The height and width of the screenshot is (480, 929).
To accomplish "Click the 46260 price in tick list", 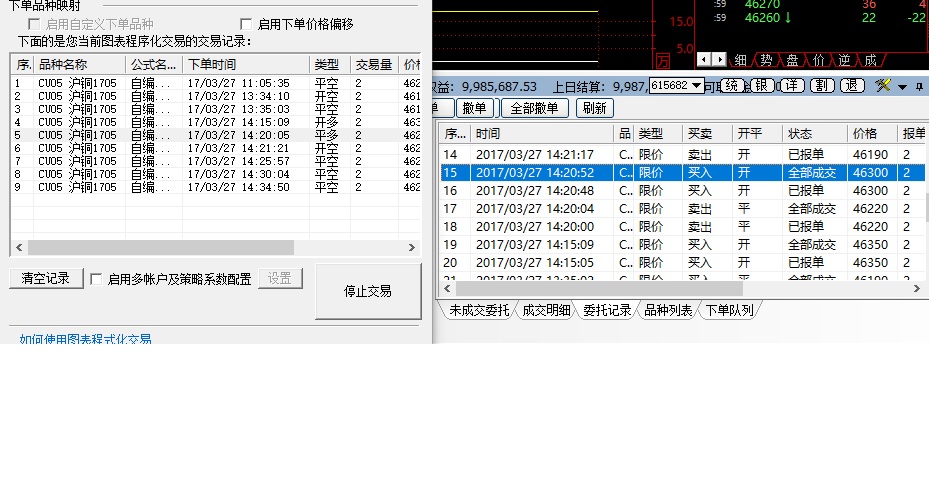I will [763, 18].
